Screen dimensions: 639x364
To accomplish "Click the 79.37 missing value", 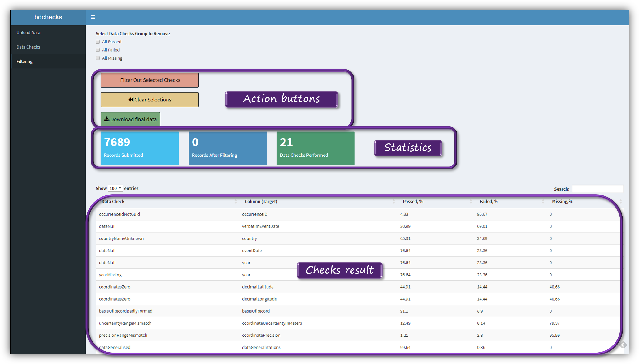I will coord(554,323).
